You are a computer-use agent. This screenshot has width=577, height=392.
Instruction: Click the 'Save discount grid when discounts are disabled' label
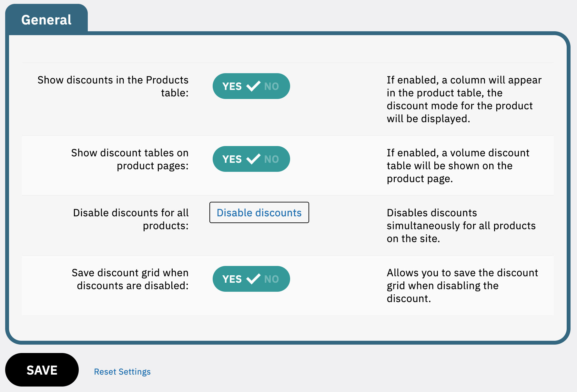(130, 279)
